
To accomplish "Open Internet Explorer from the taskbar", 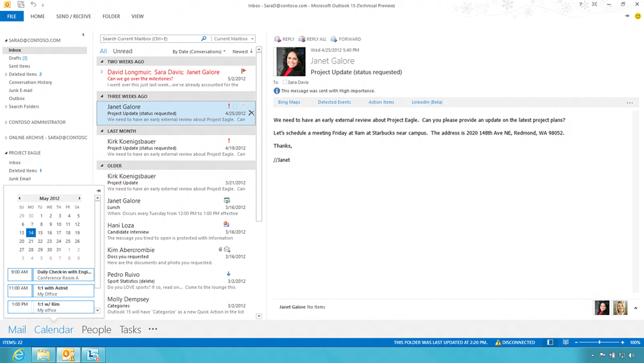I will coord(18,355).
